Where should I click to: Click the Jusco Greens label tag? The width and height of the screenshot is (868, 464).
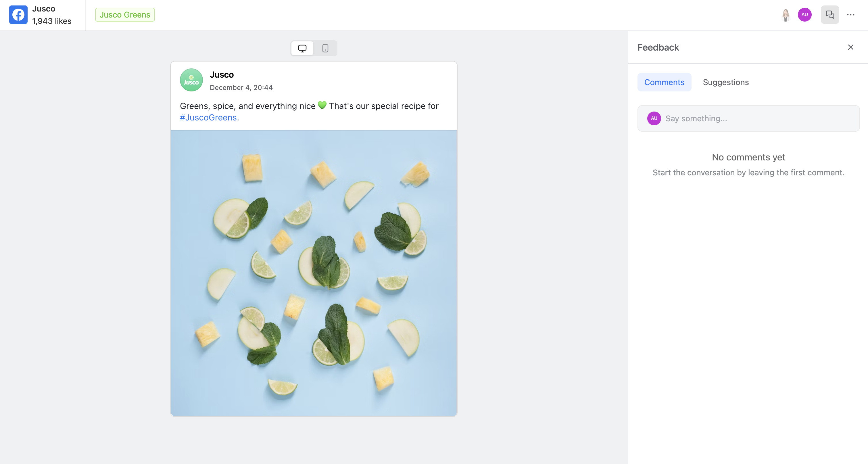[125, 15]
